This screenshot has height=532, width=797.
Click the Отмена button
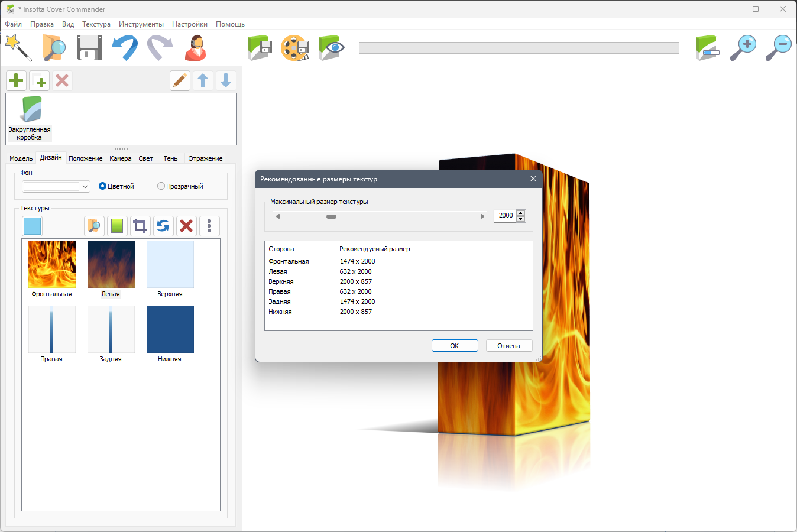[x=509, y=346]
